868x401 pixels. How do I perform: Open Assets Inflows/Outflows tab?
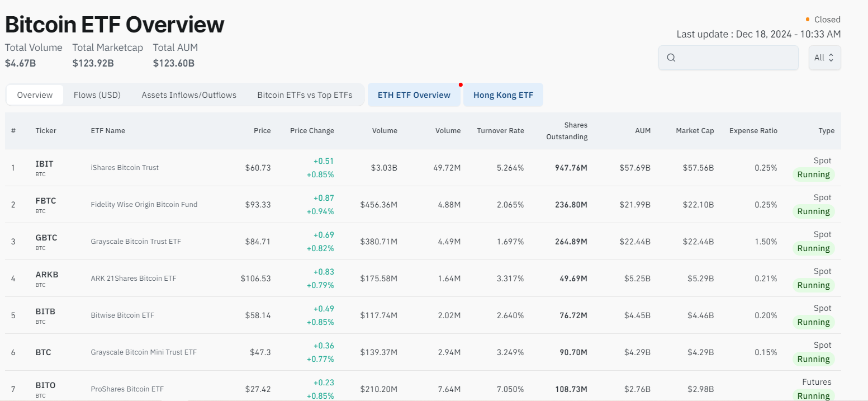[189, 95]
